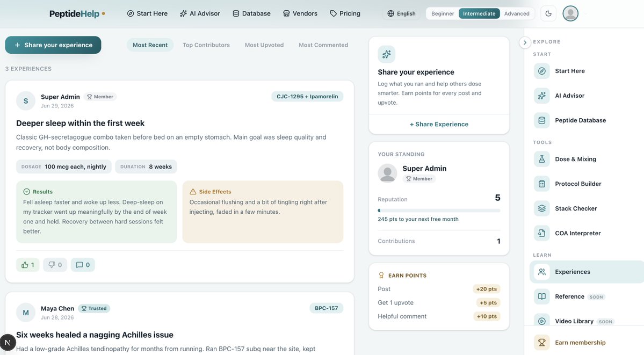Click 245 pts to your next free month
The width and height of the screenshot is (644, 355).
[418, 219]
